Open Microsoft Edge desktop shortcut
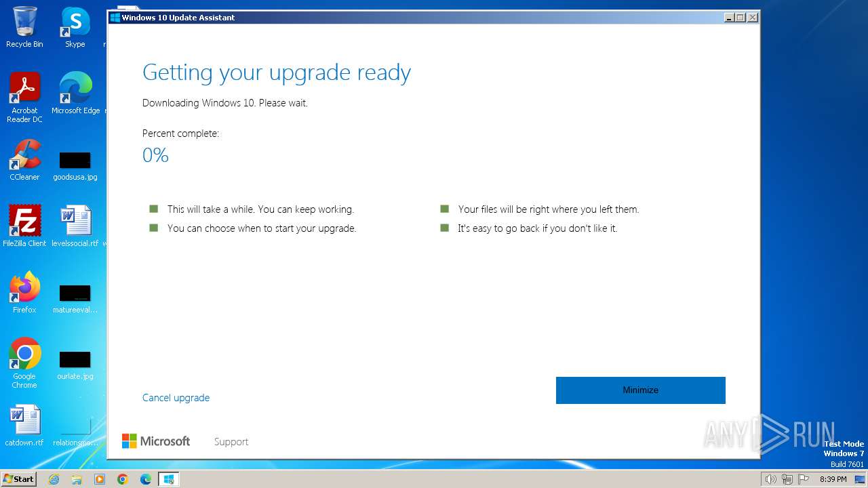 [75, 94]
